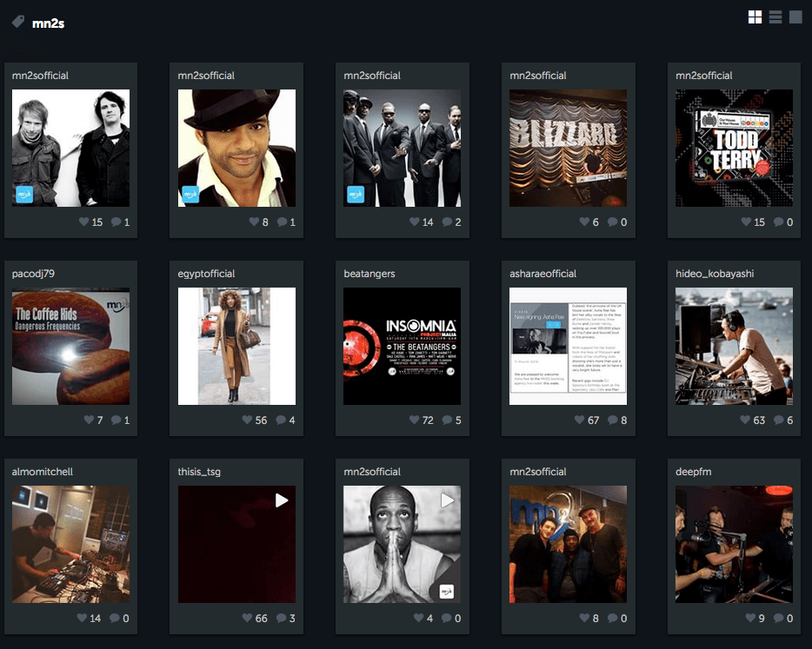The width and height of the screenshot is (812, 649).
Task: Open egyptofficial profile link
Action: click(206, 274)
